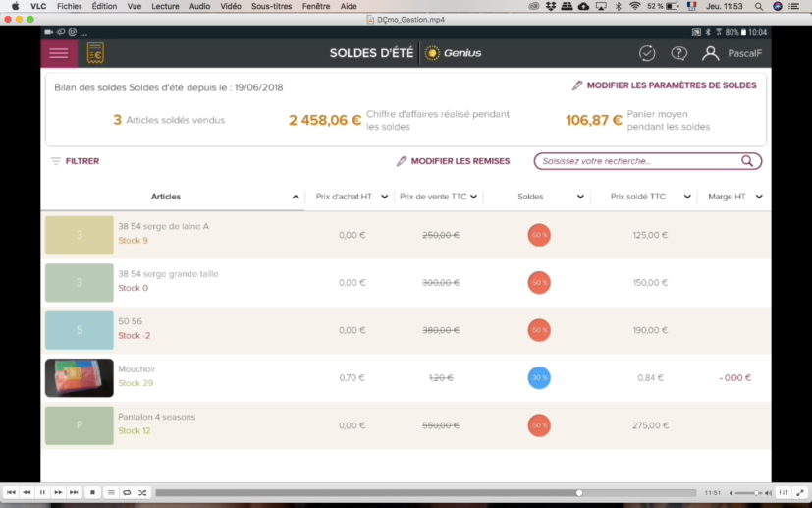Click MODIFIER LES REMISES link
This screenshot has height=508, width=812.
tap(453, 161)
